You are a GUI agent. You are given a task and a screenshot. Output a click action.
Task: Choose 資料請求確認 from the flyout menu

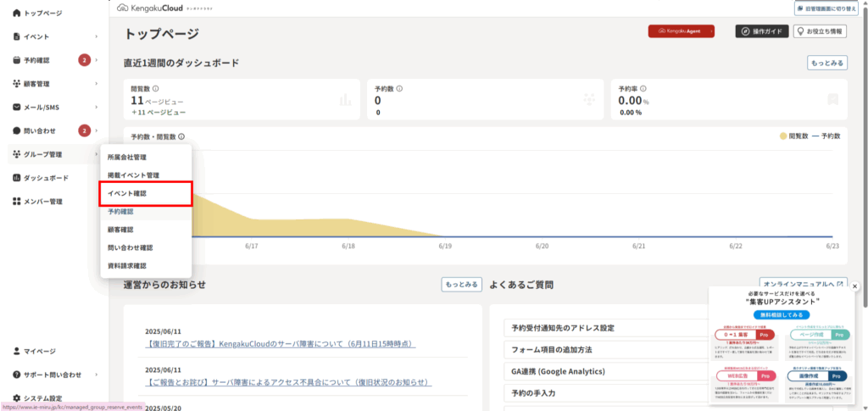tap(127, 266)
